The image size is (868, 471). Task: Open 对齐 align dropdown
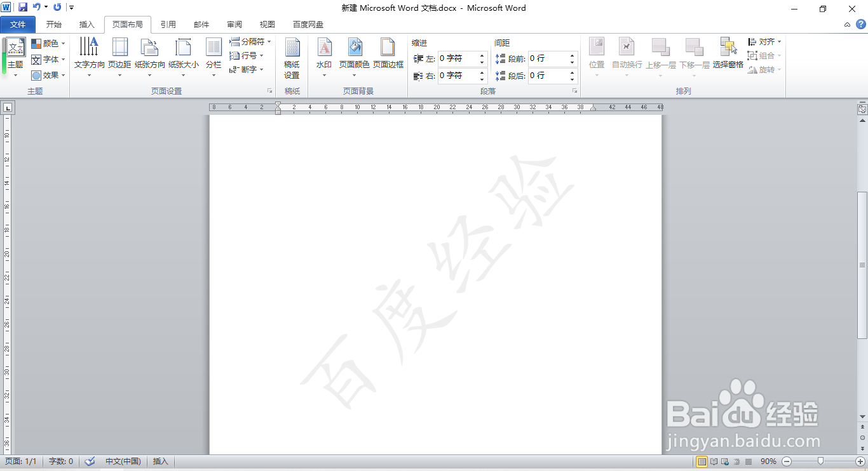(x=764, y=42)
